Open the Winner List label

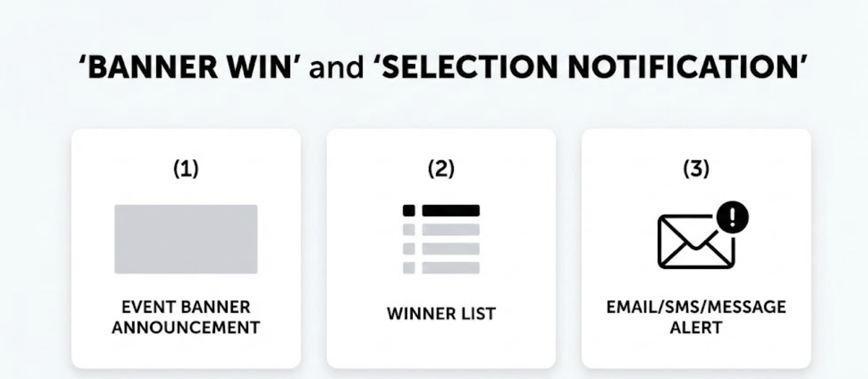441,314
